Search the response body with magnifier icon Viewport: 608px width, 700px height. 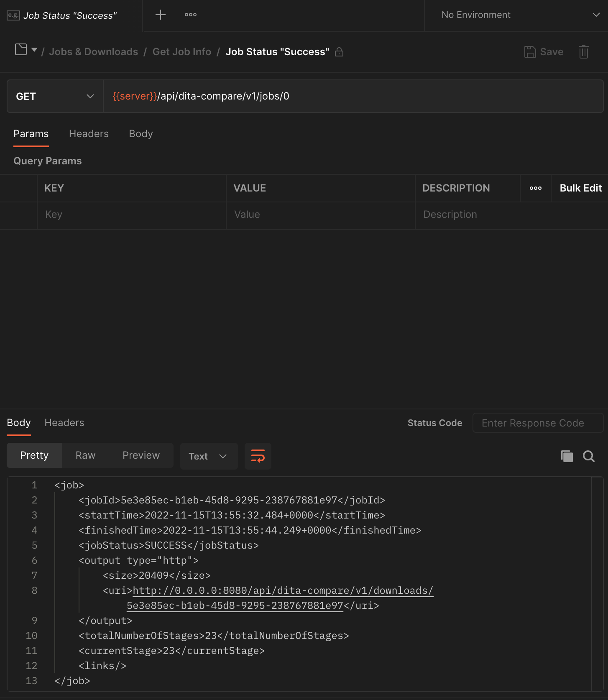pos(589,456)
